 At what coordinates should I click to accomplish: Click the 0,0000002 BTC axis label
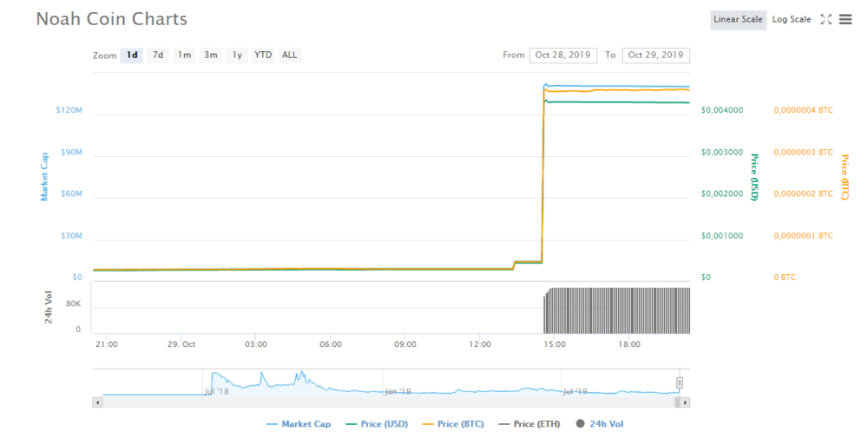[x=803, y=193]
